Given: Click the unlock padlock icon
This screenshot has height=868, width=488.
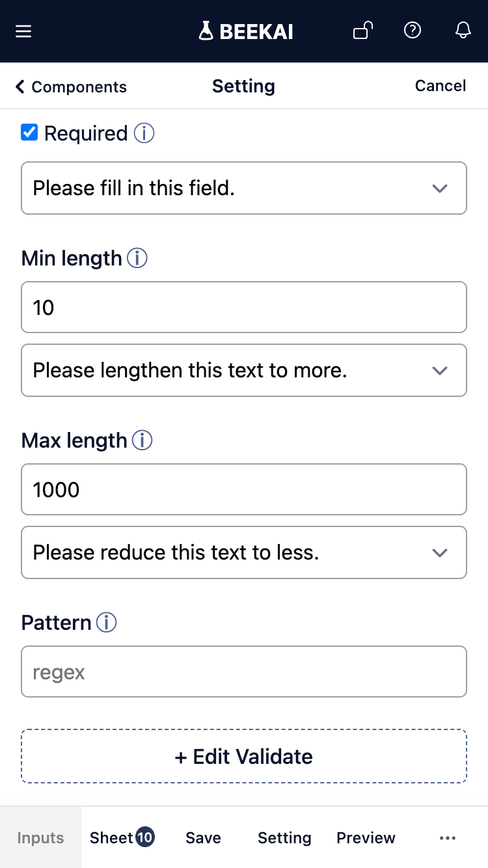Looking at the screenshot, I should pos(363,31).
